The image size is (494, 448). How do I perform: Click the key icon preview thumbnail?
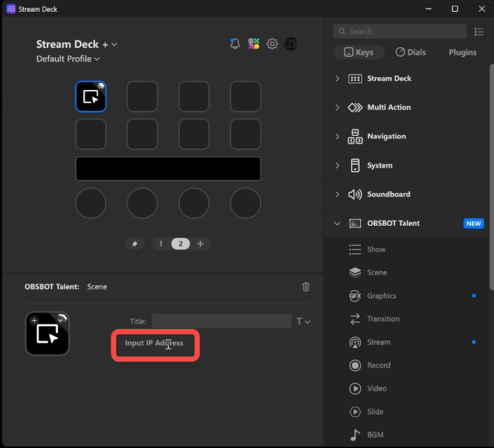click(48, 333)
